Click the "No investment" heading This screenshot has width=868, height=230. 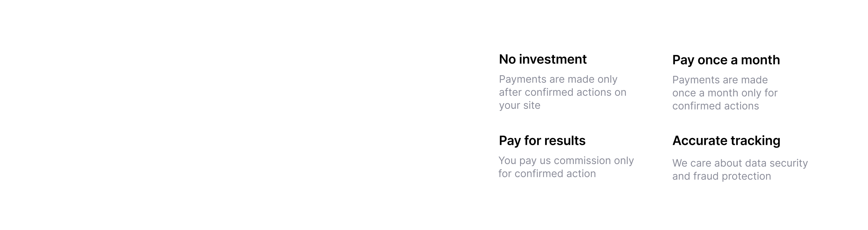[x=543, y=59]
